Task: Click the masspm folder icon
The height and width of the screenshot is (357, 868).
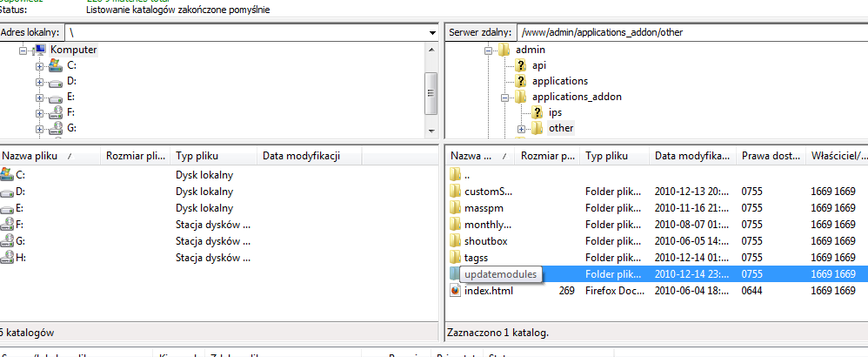Action: pos(455,208)
